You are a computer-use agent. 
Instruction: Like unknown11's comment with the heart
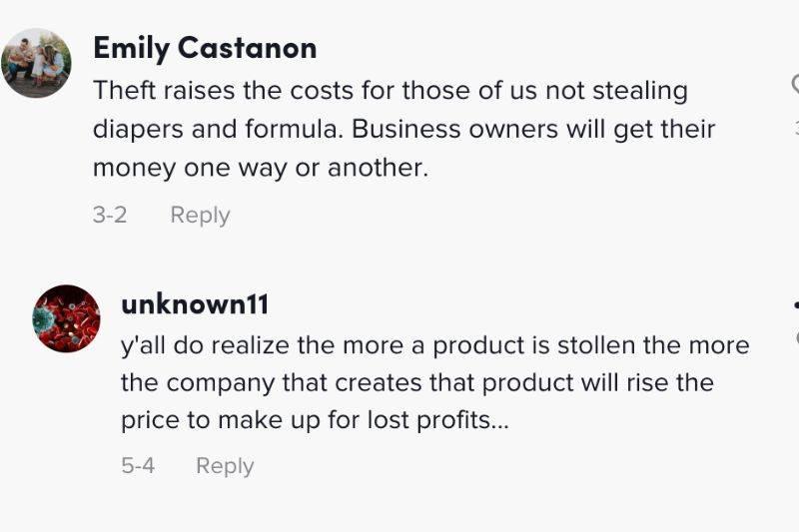(x=796, y=338)
